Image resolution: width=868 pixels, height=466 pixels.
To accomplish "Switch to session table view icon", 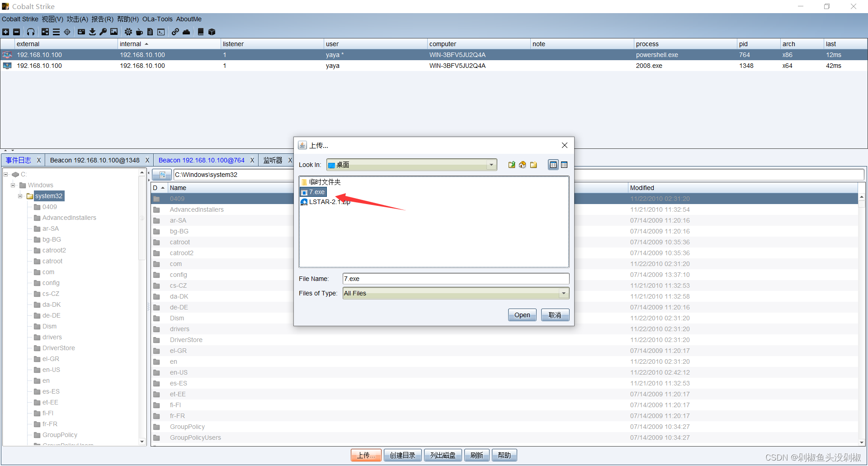I will (56, 32).
